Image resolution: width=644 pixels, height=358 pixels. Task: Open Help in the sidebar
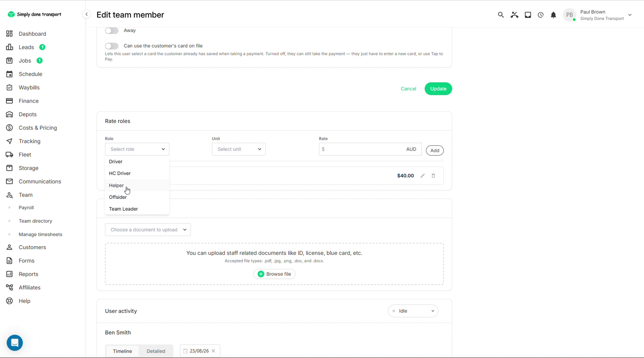pyautogui.click(x=24, y=301)
